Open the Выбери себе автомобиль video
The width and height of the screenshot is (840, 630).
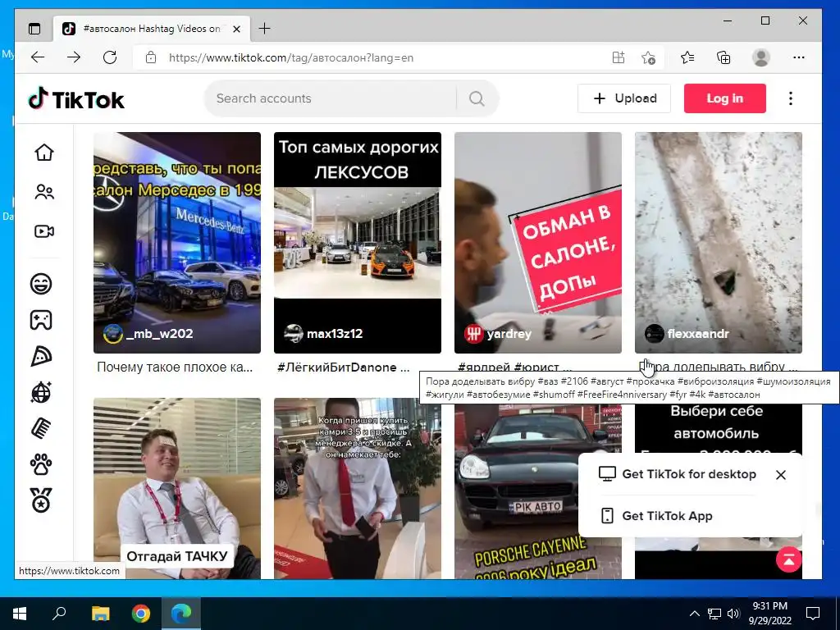pyautogui.click(x=719, y=428)
